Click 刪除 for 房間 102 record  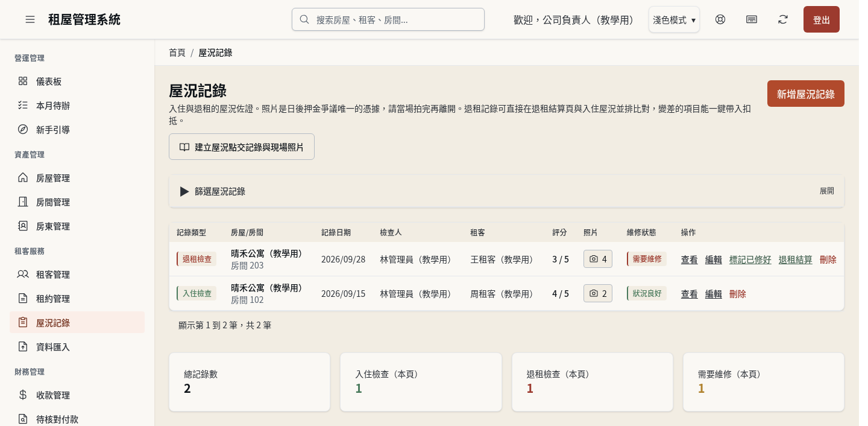tap(738, 294)
